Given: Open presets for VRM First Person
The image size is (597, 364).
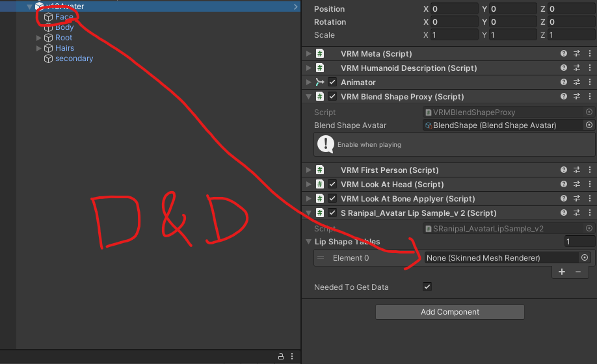Looking at the screenshot, I should (577, 170).
